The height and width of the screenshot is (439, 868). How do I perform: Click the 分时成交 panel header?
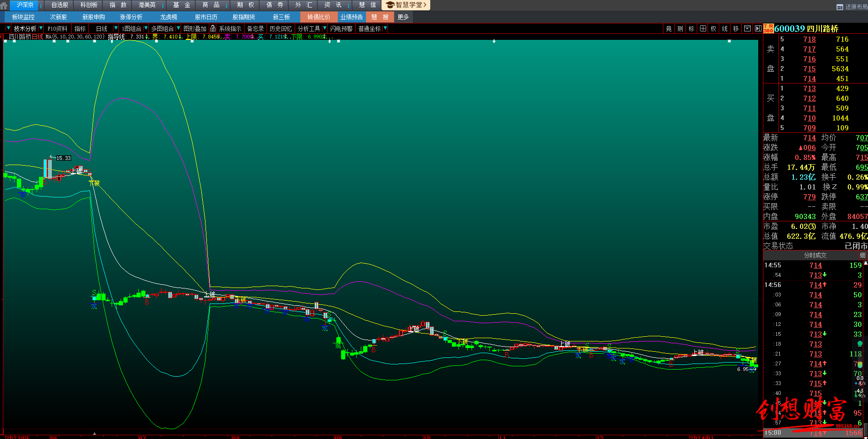pos(815,255)
